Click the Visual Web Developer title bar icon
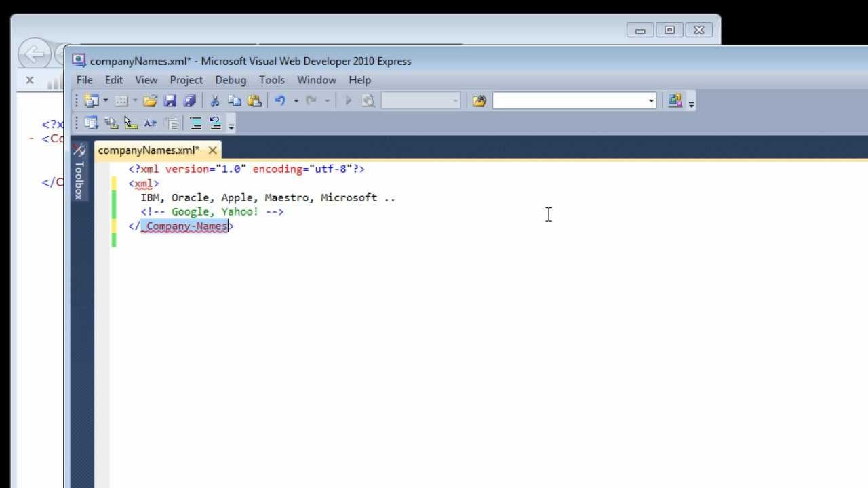868x488 pixels. (x=79, y=60)
